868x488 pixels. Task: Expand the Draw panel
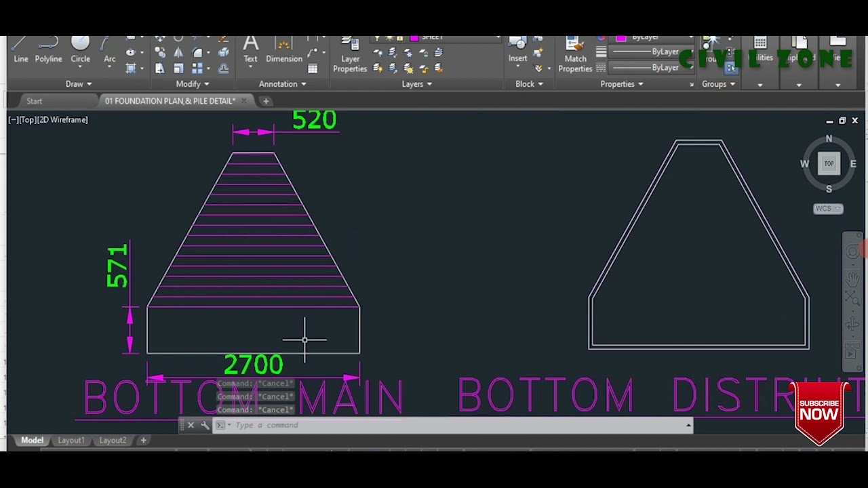[x=79, y=84]
